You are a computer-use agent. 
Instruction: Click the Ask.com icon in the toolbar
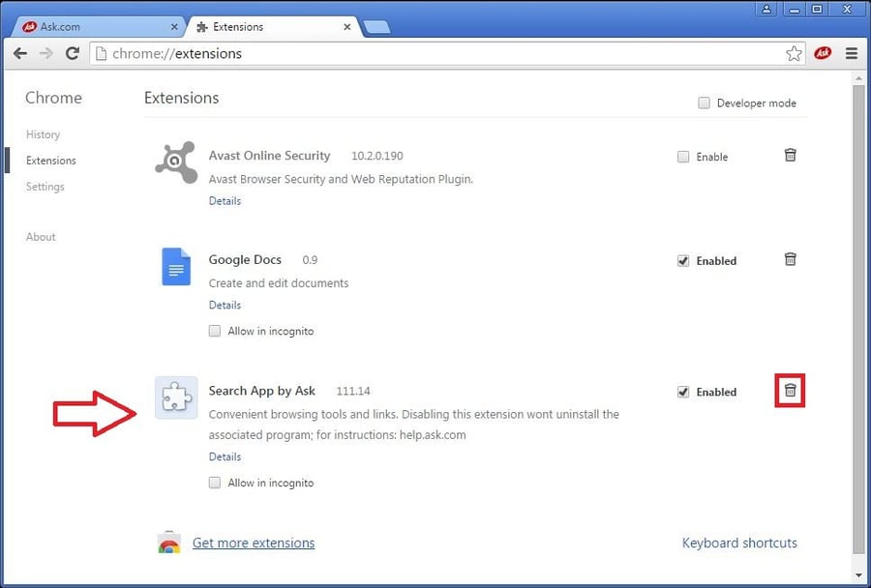(823, 53)
